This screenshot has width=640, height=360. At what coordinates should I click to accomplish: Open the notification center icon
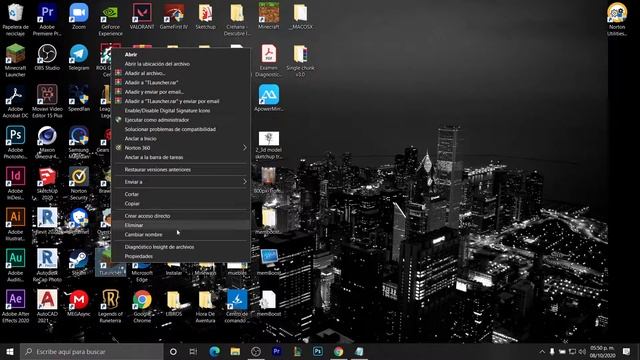coord(627,351)
